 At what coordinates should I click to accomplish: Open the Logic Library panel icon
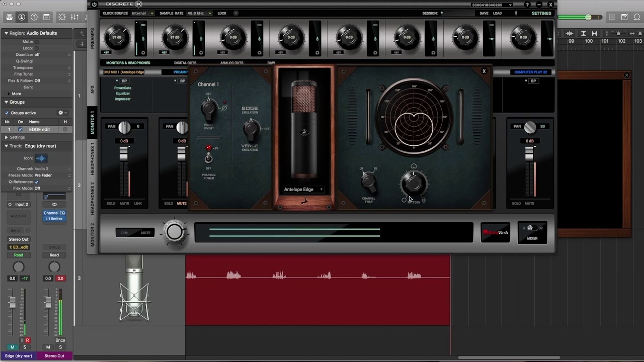(10, 17)
